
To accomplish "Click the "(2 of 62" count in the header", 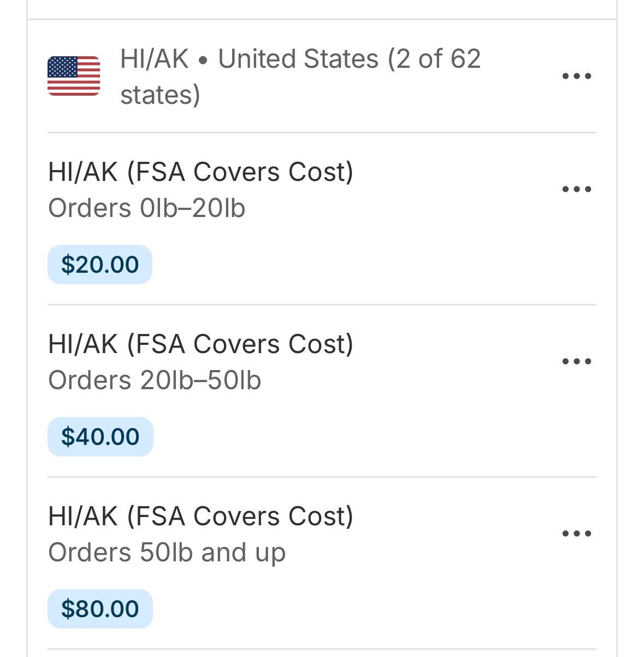I will pyautogui.click(x=435, y=59).
